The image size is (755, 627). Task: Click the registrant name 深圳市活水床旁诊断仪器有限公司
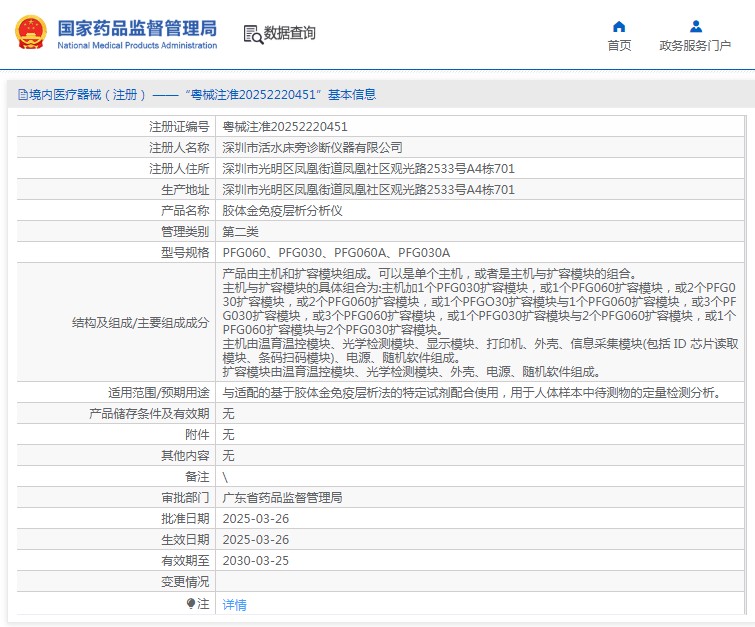(x=312, y=148)
